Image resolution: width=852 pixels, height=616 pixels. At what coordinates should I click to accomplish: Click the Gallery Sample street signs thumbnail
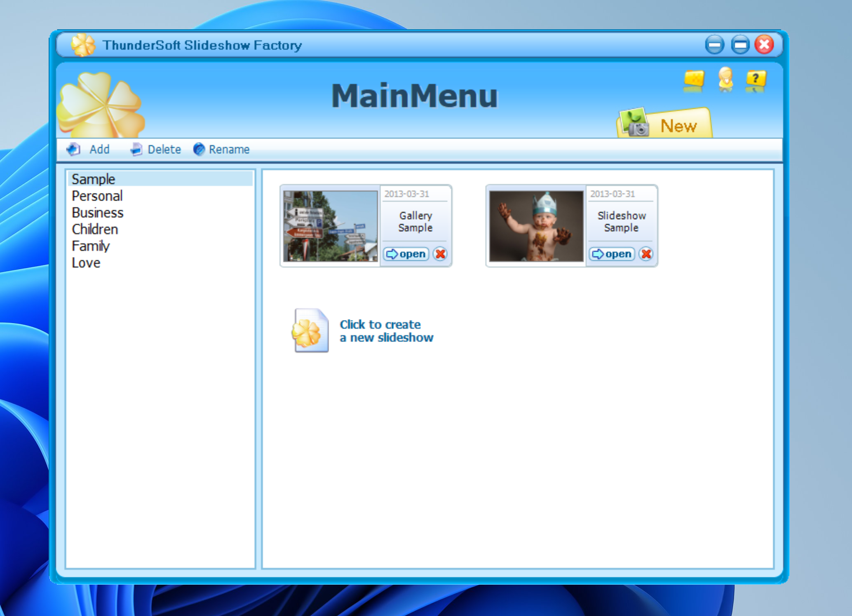[x=331, y=226]
